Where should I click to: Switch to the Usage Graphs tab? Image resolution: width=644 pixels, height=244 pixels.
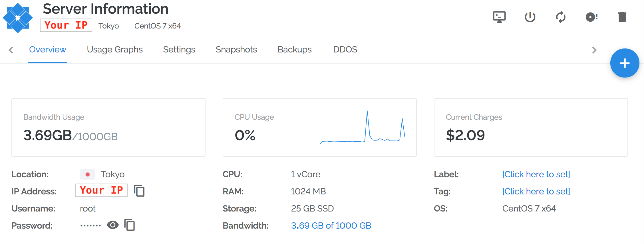(x=115, y=50)
